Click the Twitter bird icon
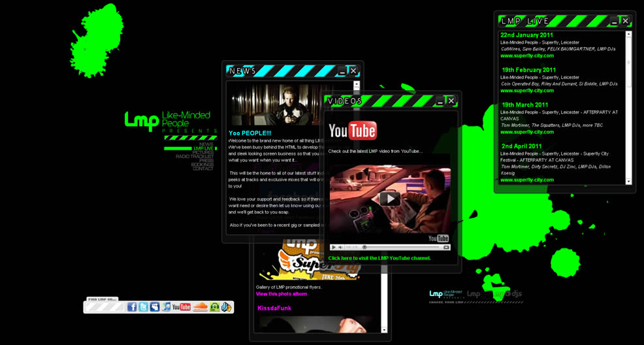This screenshot has width=644, height=345. coord(143,307)
